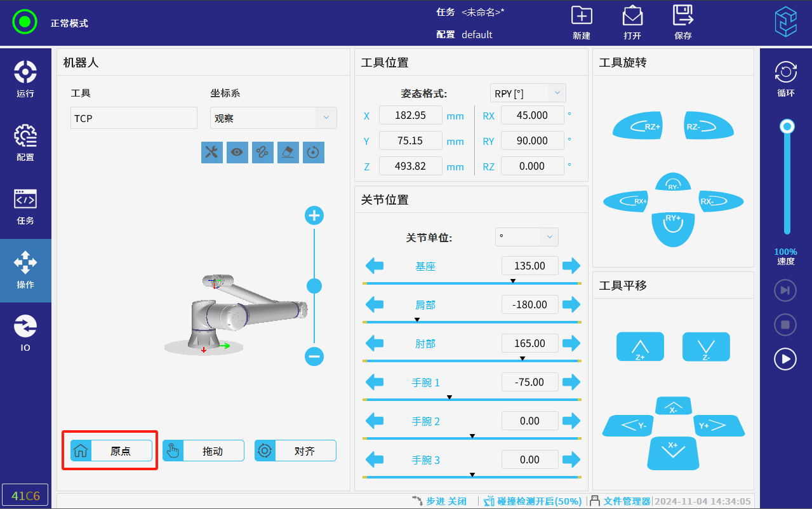Screen dimensions: 812x509
Task: Click the speed slider handle
Action: click(787, 127)
